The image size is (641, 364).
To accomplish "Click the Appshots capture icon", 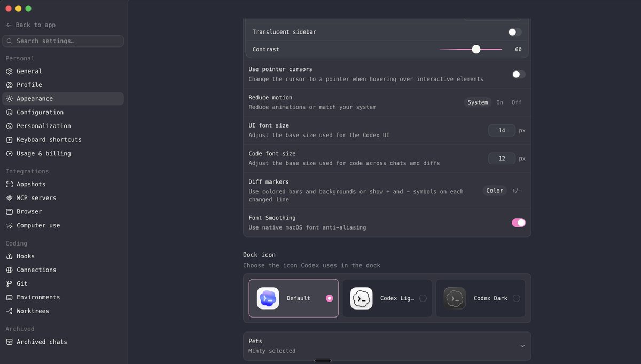I will pyautogui.click(x=9, y=184).
